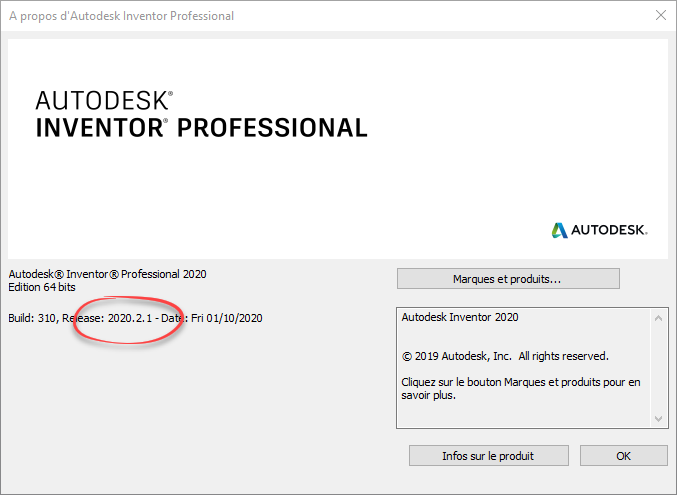Screen dimensions: 677x495
Task: Close the A propos d'Autodesk Inventor dialog
Action: click(661, 16)
